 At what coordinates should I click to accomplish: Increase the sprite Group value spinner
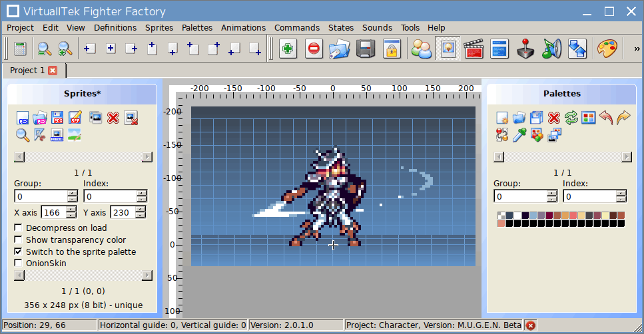(73, 193)
